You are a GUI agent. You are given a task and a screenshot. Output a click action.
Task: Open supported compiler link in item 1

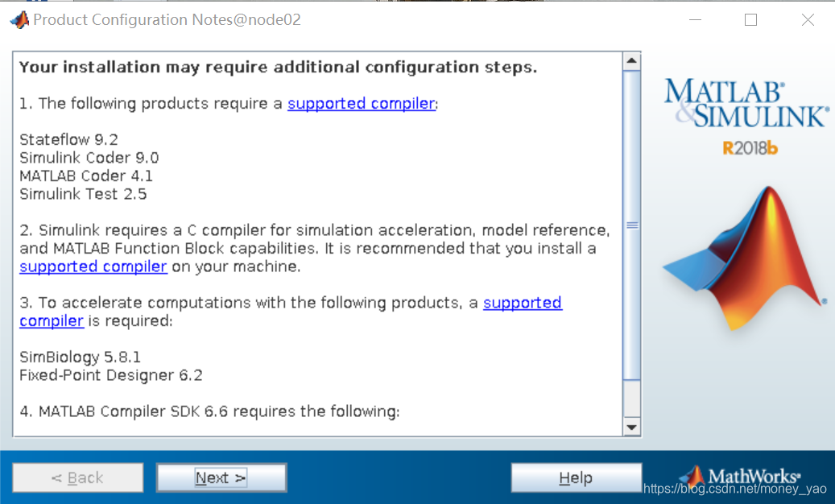pos(362,103)
